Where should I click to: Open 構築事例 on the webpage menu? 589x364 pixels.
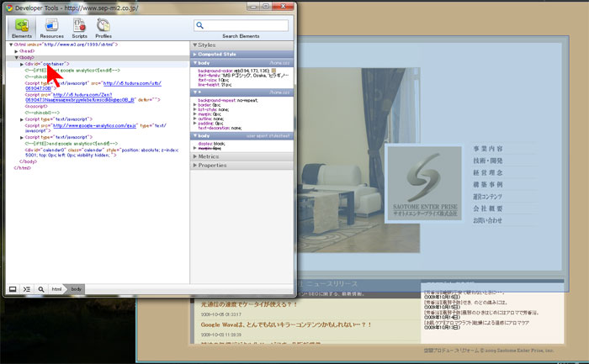pyautogui.click(x=488, y=185)
